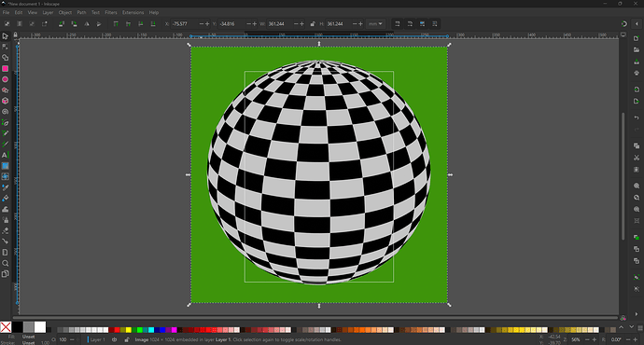This screenshot has height=345, width=644.
Task: Click the Save document icon
Action: pos(637,62)
